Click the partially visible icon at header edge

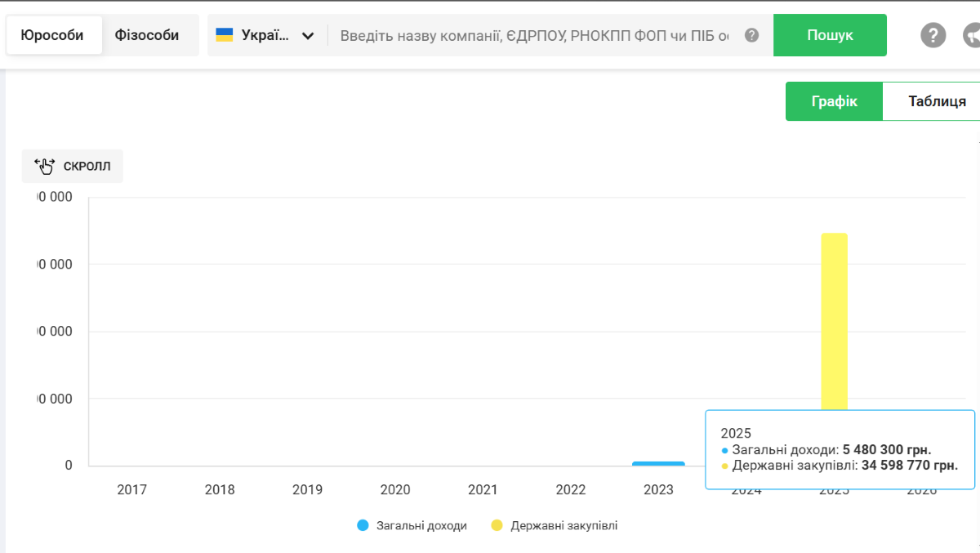(x=972, y=35)
